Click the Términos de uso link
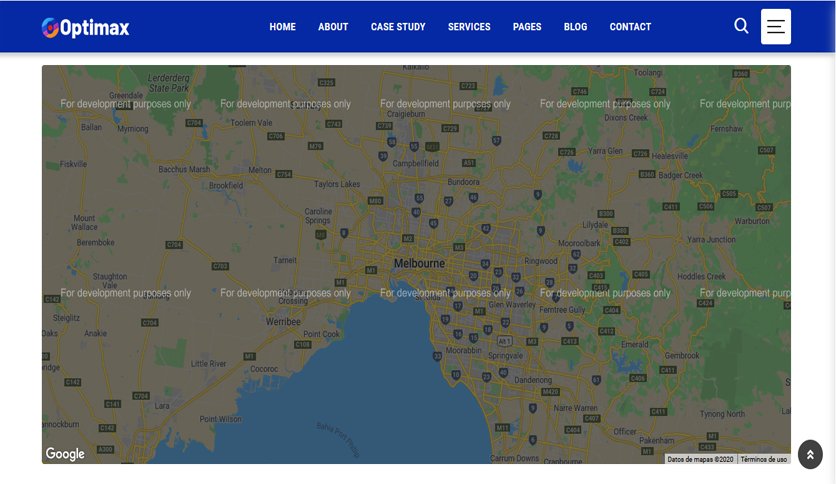 763,459
